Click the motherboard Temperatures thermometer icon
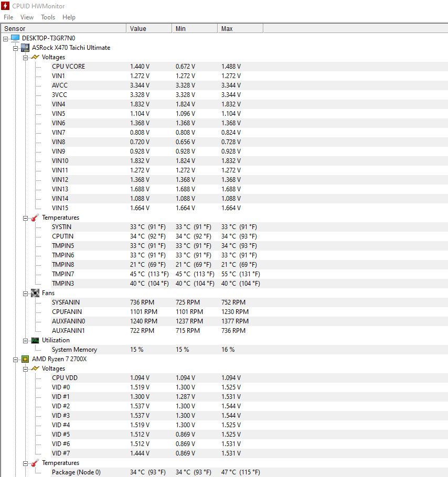 tap(35, 218)
